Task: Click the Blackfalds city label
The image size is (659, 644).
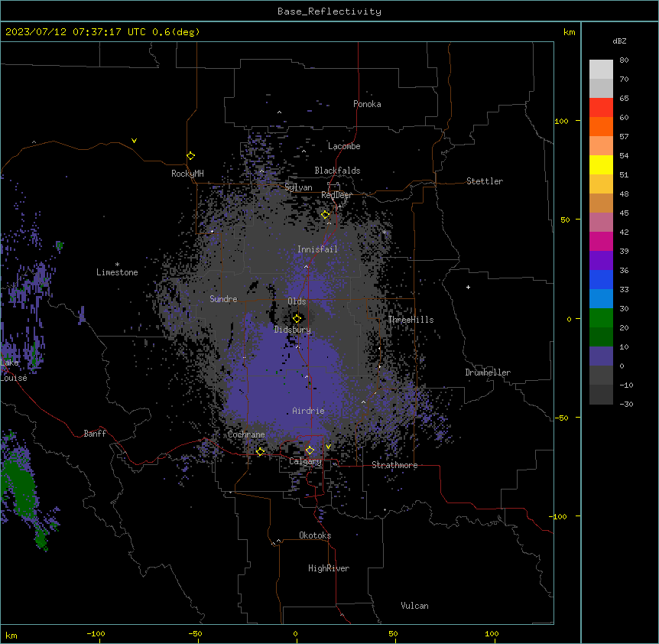Action: [x=337, y=171]
